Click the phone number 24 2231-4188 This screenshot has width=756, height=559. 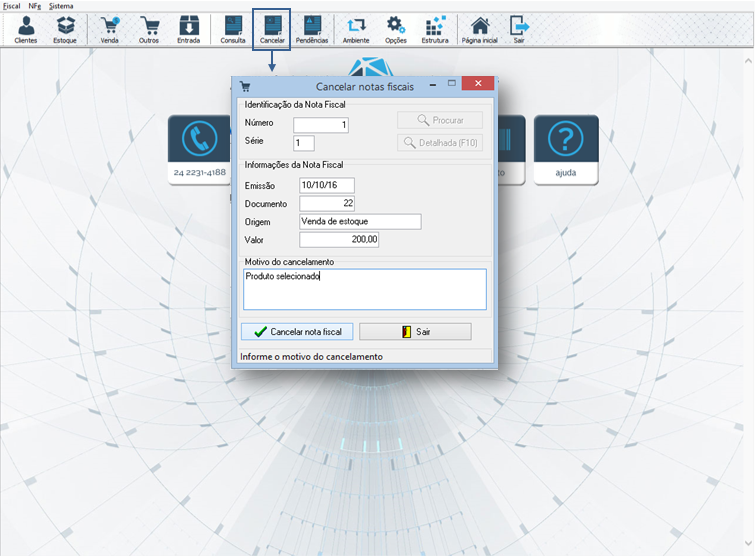coord(200,173)
